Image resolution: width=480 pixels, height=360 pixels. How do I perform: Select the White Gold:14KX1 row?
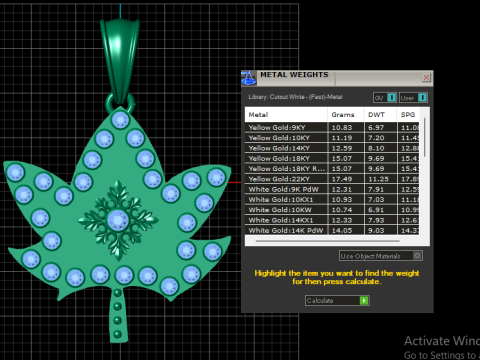pyautogui.click(x=332, y=220)
